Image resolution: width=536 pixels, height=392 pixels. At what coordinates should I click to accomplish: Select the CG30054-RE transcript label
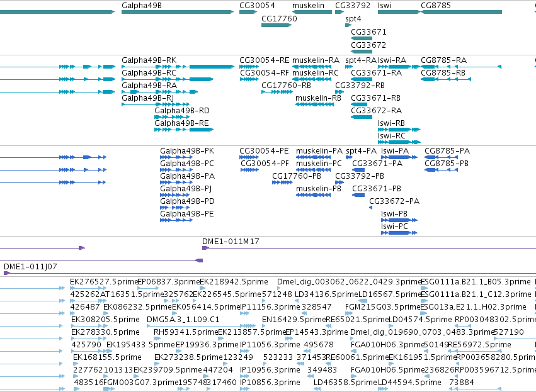click(265, 60)
